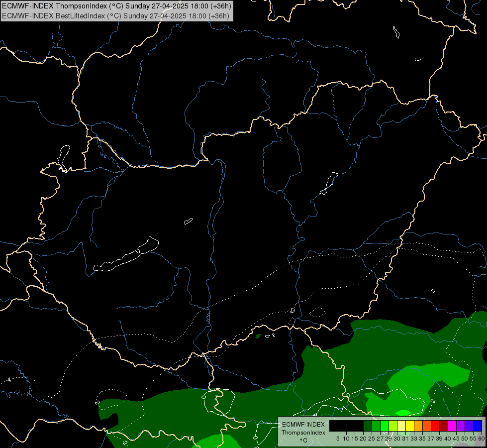This screenshot has width=487, height=448.
Task: Click the orange-red 35–37 legend swatch
Action: coord(427,426)
